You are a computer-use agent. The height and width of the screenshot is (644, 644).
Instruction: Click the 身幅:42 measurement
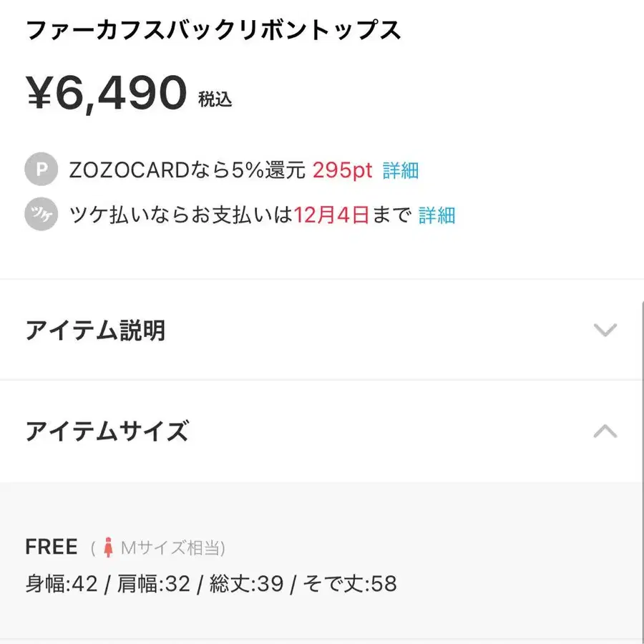[62, 584]
